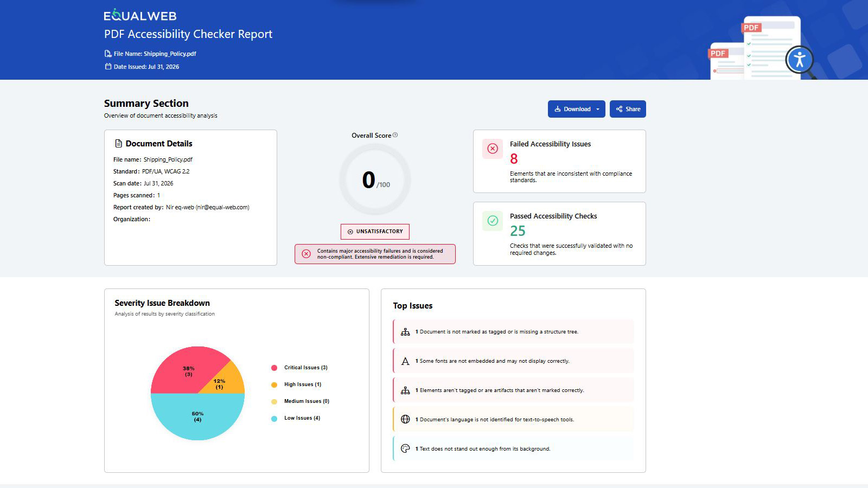Select the Medium Issues legend color dot
The height and width of the screenshot is (488, 868).
274,402
